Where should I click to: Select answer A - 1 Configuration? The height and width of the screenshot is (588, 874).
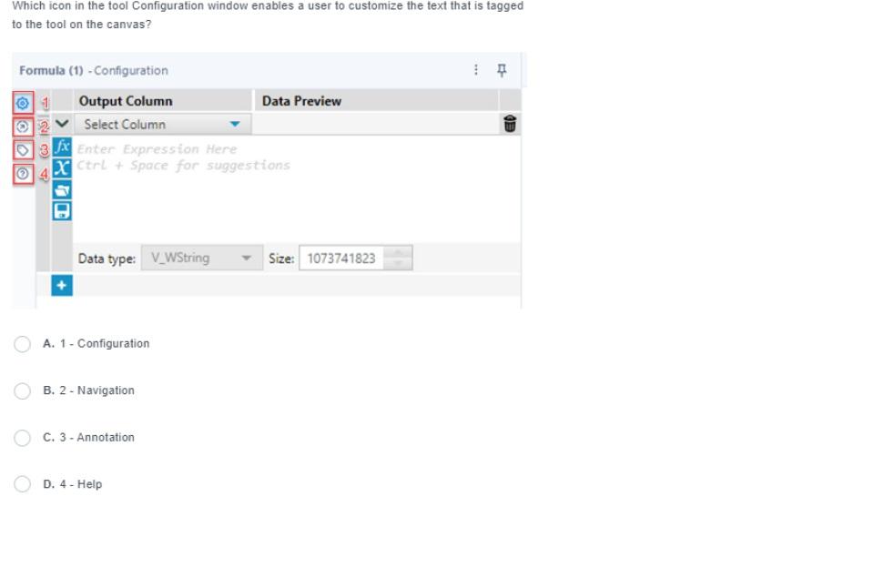(22, 343)
